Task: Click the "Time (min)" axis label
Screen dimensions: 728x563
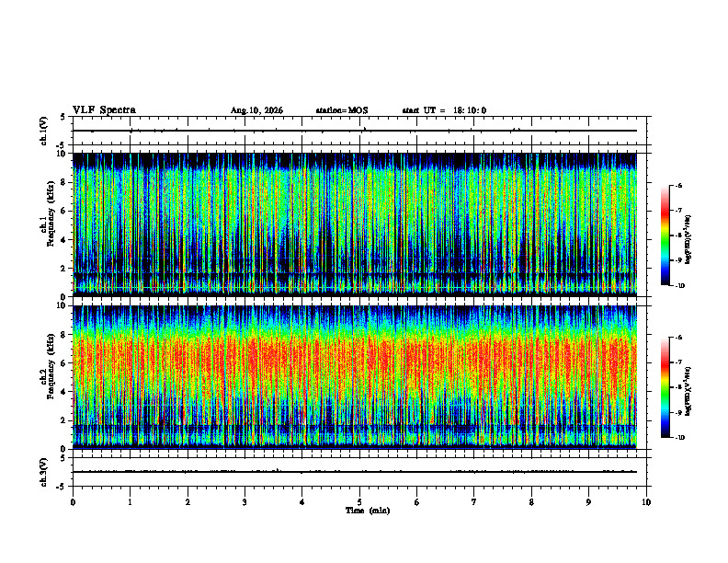Action: click(368, 511)
